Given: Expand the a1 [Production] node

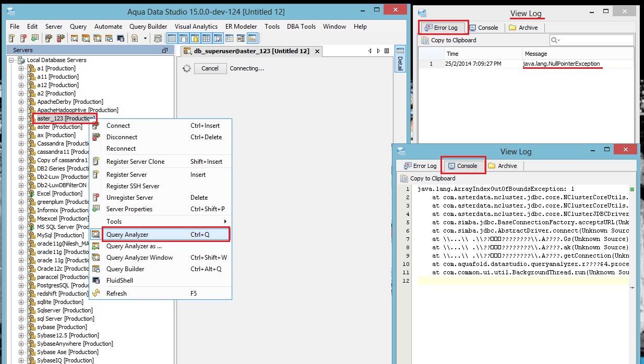Looking at the screenshot, I should pos(21,68).
